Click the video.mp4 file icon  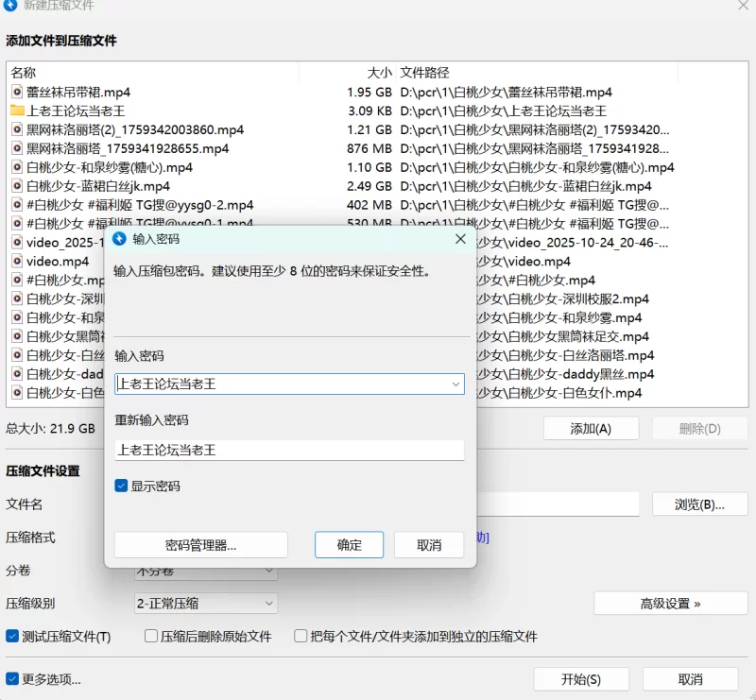point(17,261)
